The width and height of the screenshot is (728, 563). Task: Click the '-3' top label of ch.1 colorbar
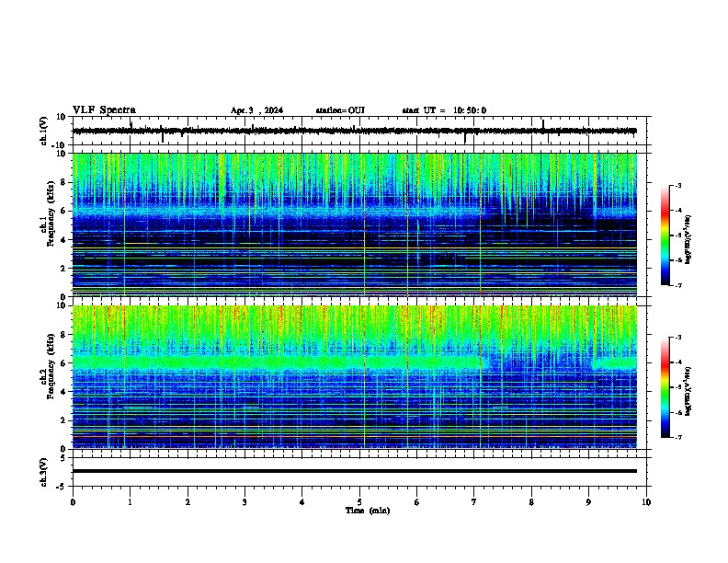click(x=678, y=185)
